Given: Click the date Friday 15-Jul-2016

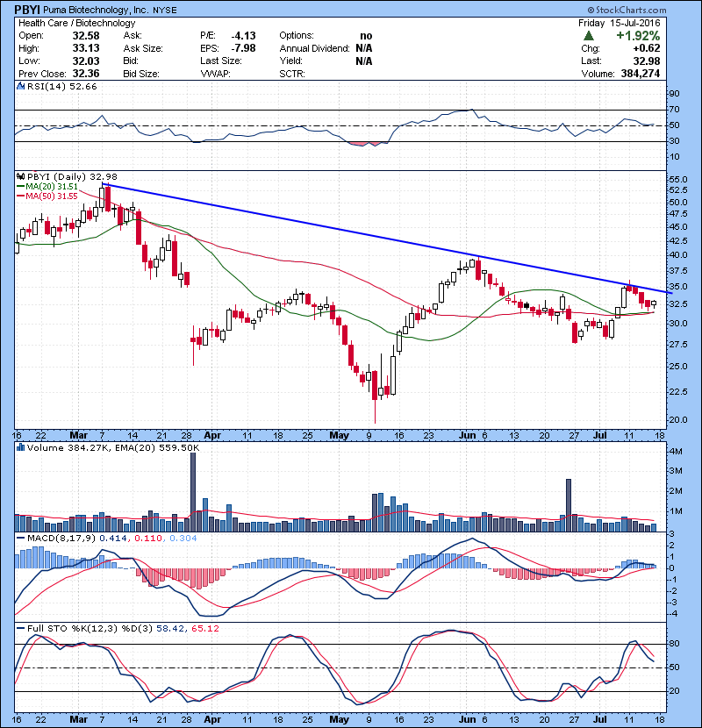Looking at the screenshot, I should pyautogui.click(x=620, y=23).
